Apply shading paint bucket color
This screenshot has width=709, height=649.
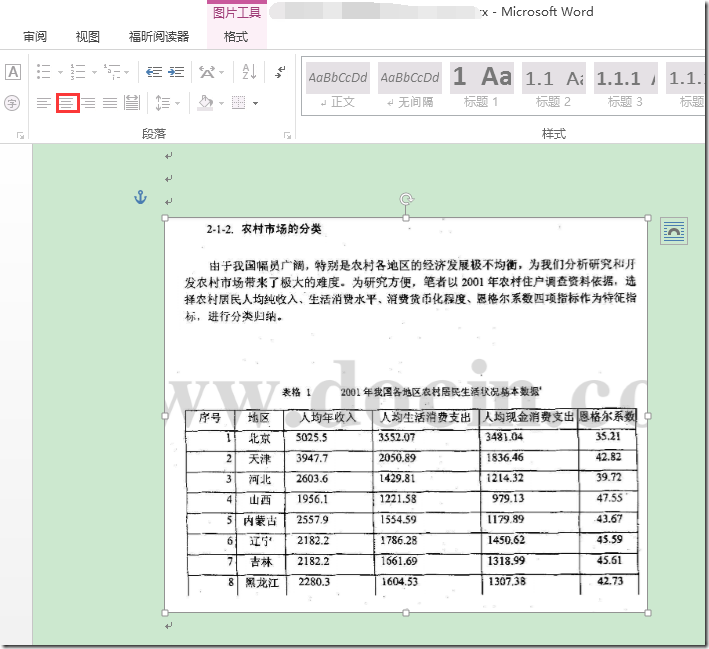206,103
